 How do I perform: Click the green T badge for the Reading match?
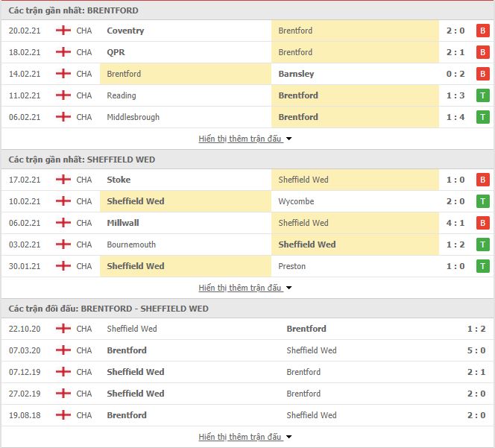482,95
